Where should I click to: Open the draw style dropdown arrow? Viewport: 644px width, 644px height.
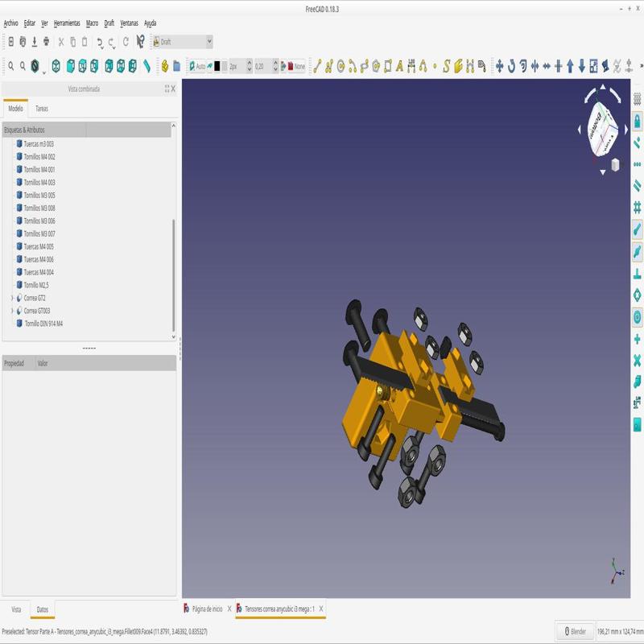tap(44, 72)
